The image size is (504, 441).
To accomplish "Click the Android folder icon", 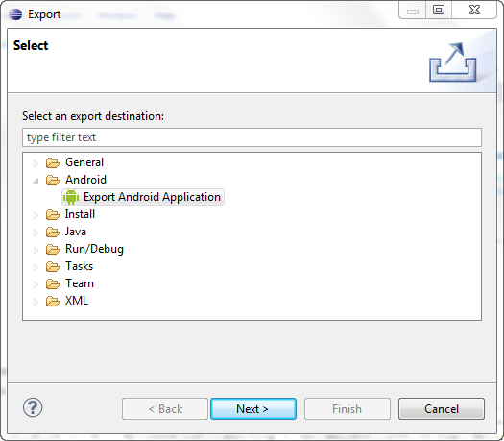I will [x=53, y=180].
